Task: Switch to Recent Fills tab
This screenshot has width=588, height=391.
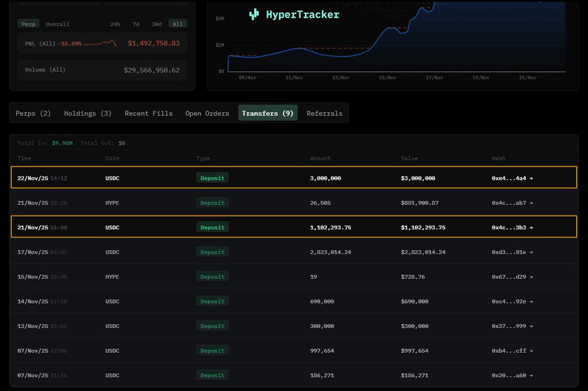Action: pyautogui.click(x=149, y=113)
